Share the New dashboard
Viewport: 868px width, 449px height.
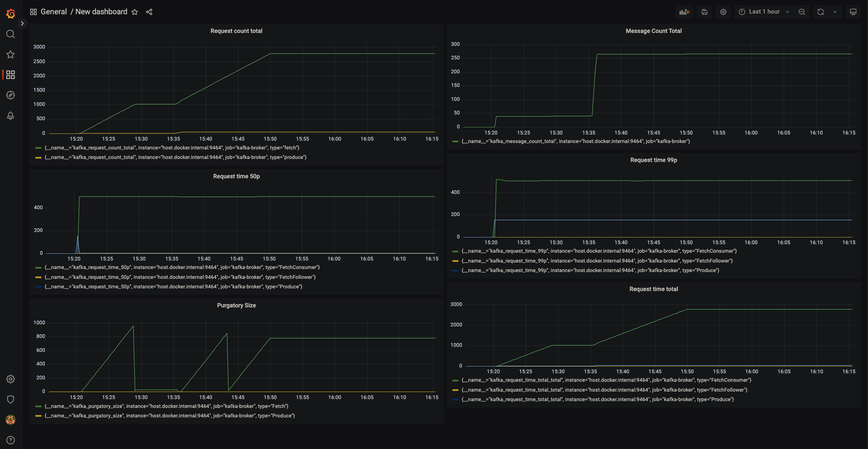149,12
